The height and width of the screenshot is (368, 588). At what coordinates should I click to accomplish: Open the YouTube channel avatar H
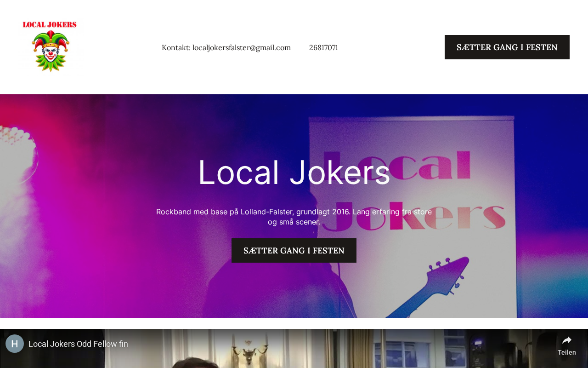15,344
